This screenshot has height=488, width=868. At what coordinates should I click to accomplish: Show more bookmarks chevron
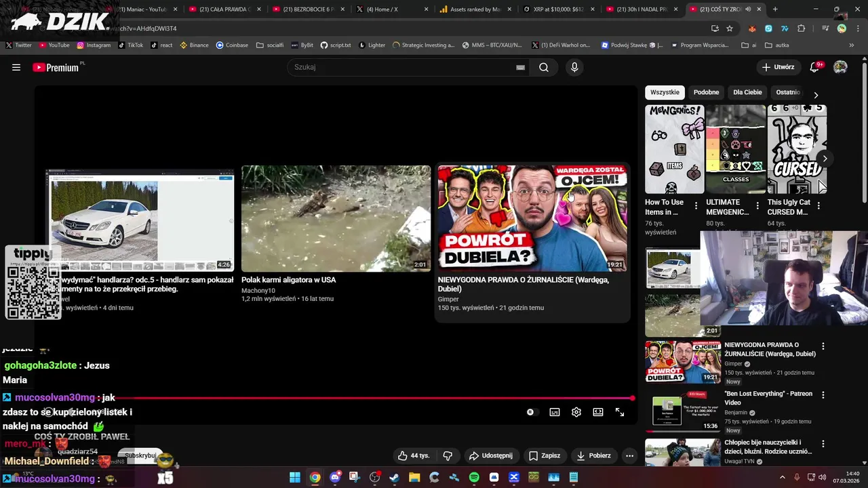[x=852, y=45]
